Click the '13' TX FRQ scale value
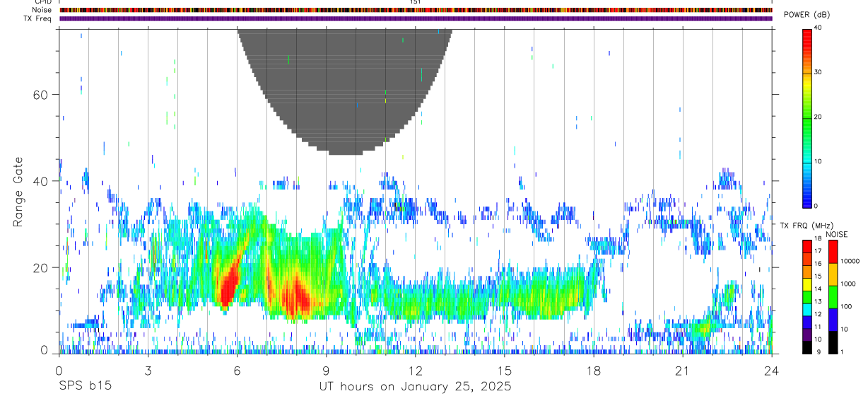 (x=818, y=302)
